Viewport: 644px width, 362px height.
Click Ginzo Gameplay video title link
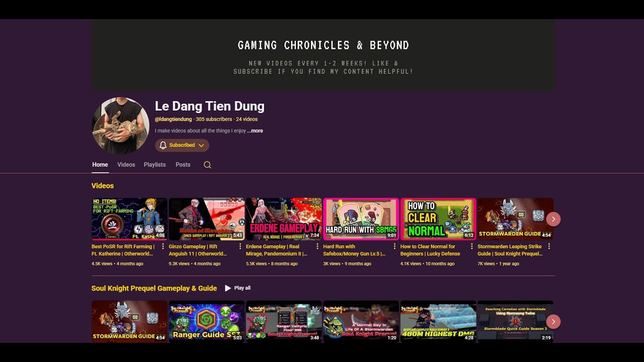tap(198, 250)
